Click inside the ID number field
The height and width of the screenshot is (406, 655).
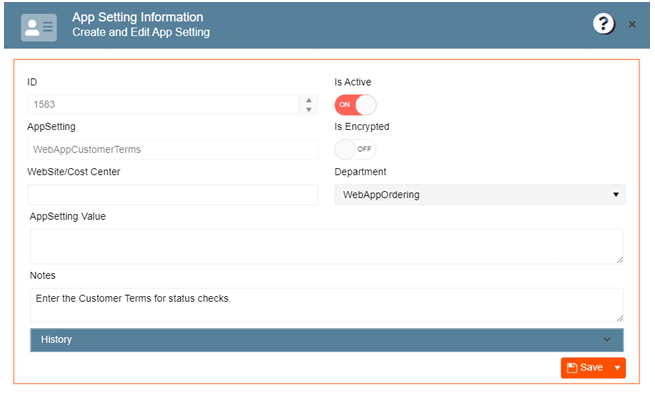160,105
